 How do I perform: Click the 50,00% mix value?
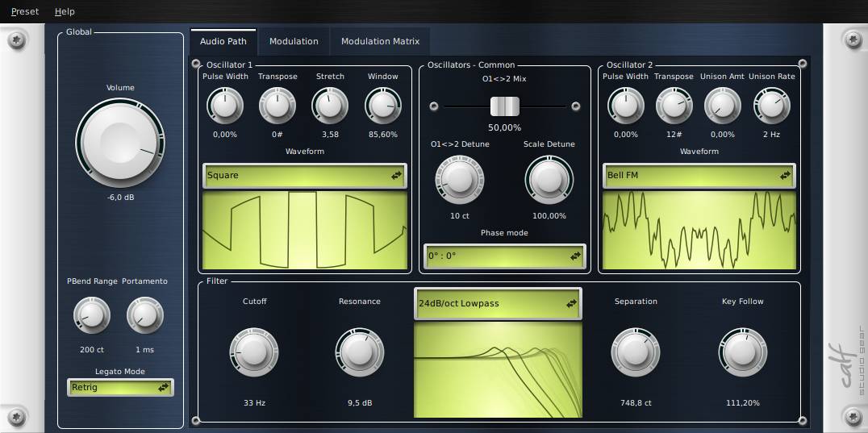click(x=505, y=127)
